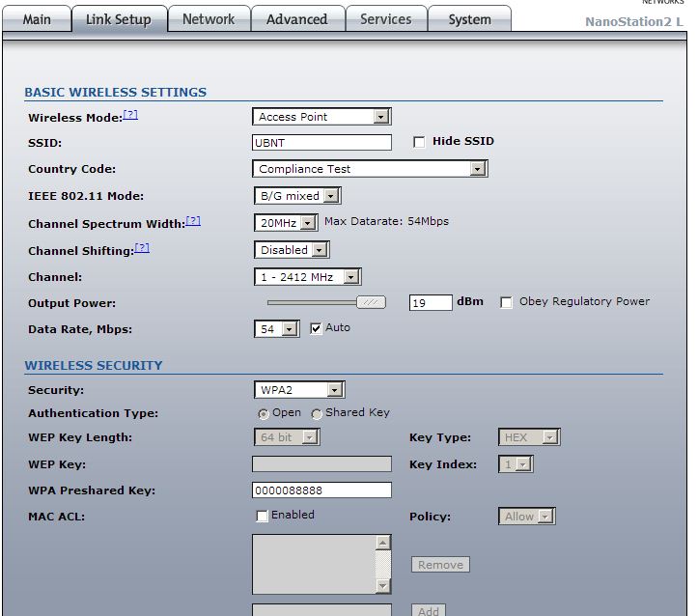Open the IEEE 802.11 Mode dropdown
This screenshot has height=616, width=698.
297,196
